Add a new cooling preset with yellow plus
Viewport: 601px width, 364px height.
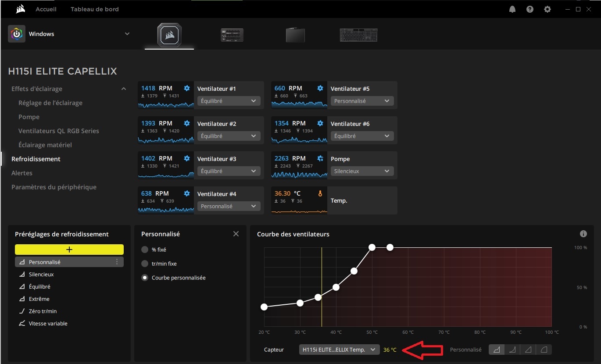pyautogui.click(x=69, y=250)
